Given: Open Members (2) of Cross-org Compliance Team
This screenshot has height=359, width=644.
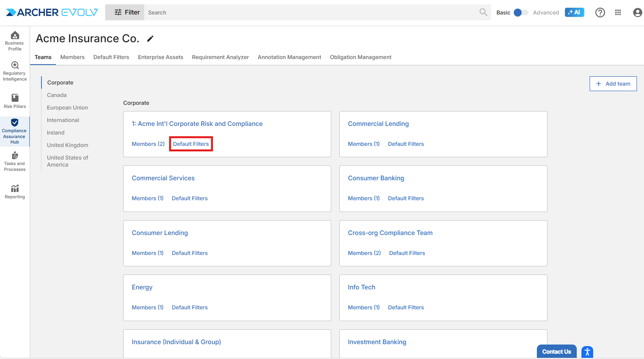Looking at the screenshot, I should coord(364,253).
